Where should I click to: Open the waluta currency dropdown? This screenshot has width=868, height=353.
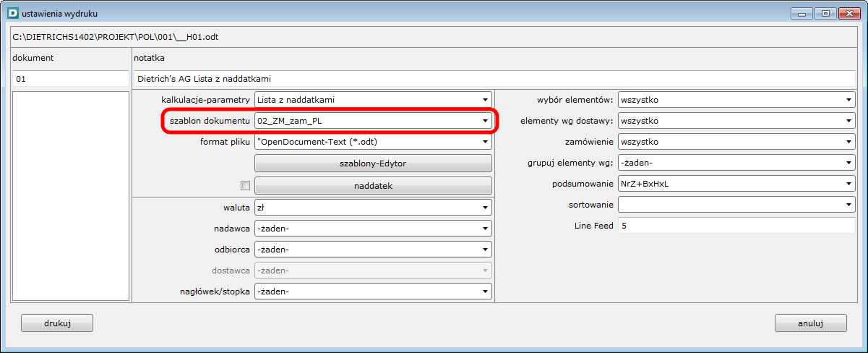pos(373,208)
